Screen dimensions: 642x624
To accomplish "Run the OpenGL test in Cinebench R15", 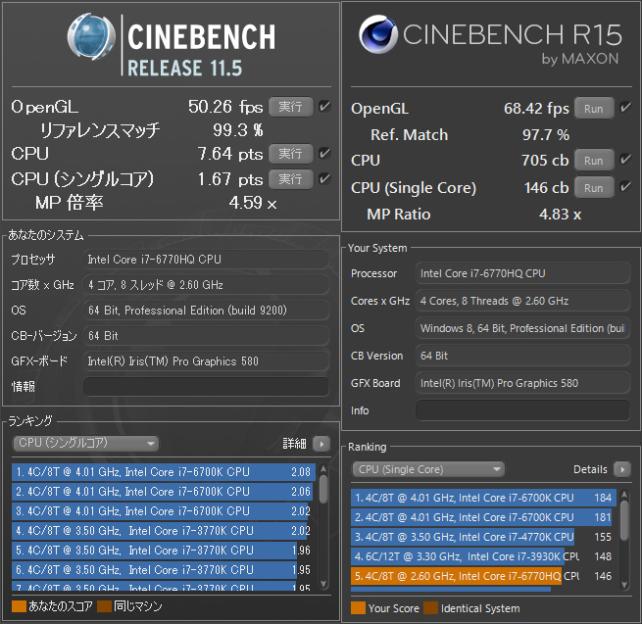I will (x=594, y=109).
